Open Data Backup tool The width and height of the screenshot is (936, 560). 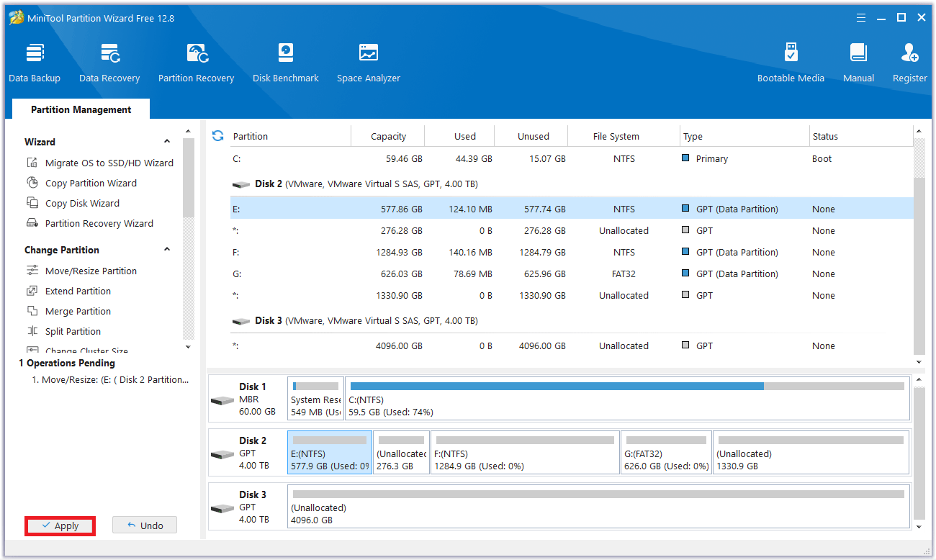(x=35, y=63)
